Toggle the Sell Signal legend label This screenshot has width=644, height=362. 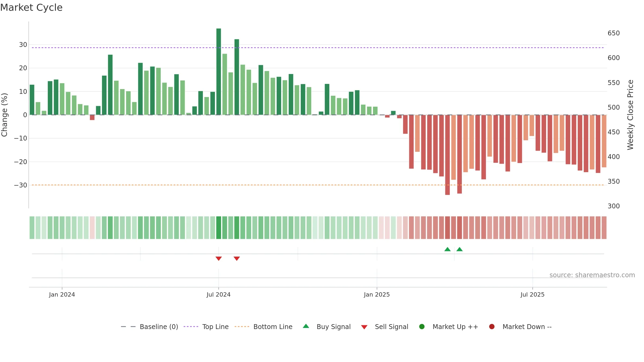[391, 327]
